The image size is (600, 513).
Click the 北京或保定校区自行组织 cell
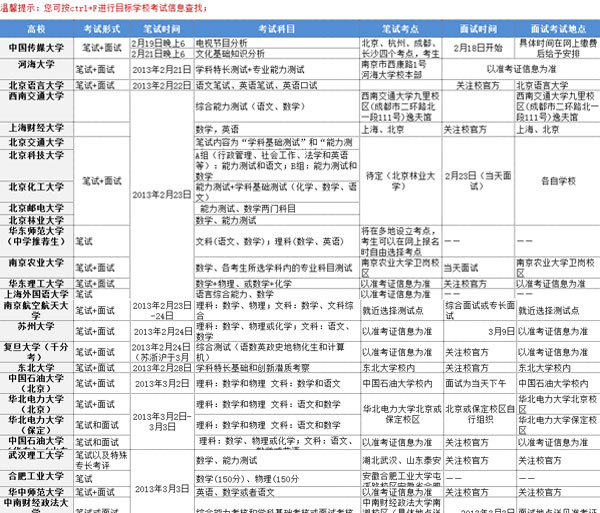click(x=478, y=415)
